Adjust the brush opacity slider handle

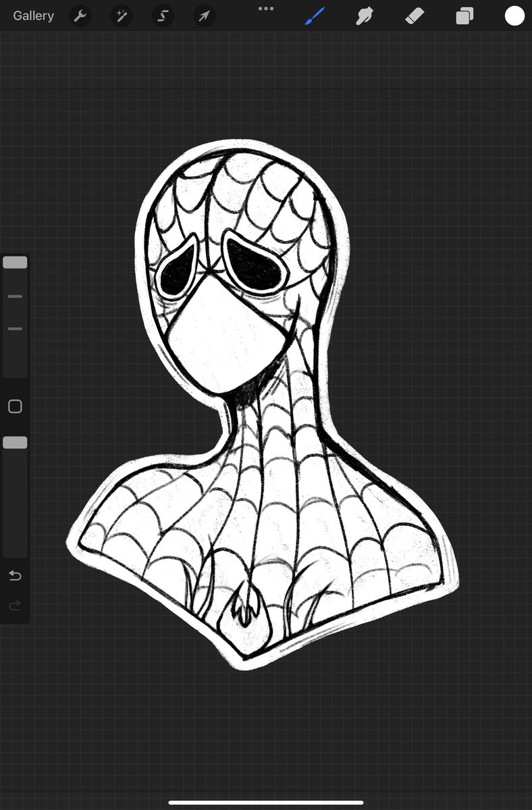point(15,442)
